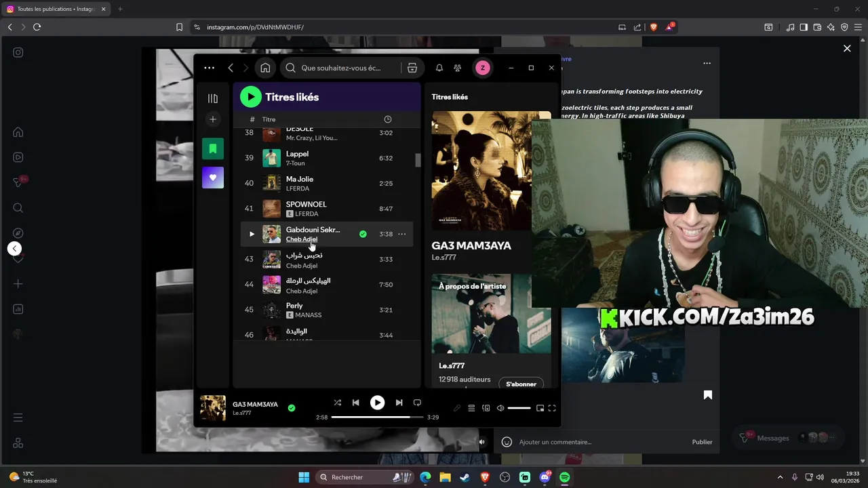Click green play button beside Titres likés
868x488 pixels.
pos(250,97)
